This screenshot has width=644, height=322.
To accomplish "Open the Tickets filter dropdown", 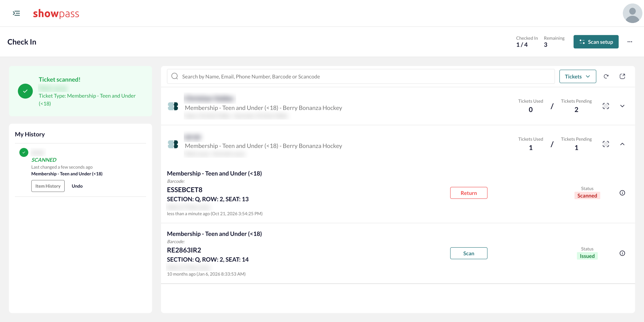I will [x=577, y=77].
